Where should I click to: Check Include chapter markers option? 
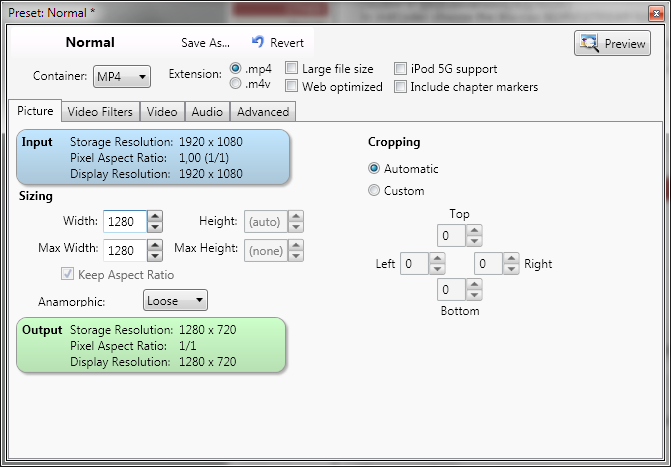[x=401, y=87]
